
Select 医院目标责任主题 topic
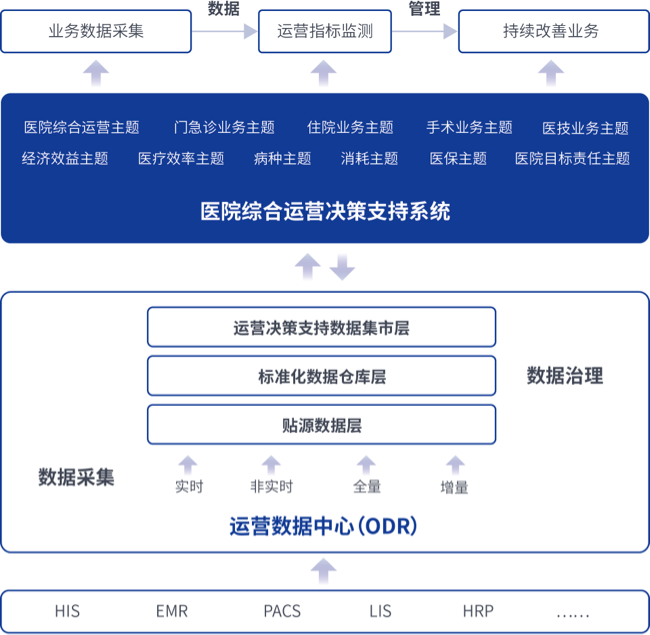[572, 158]
